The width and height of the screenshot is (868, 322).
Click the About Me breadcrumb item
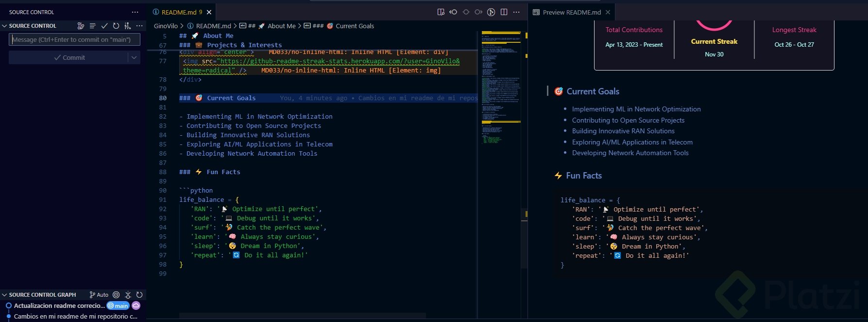pos(281,26)
